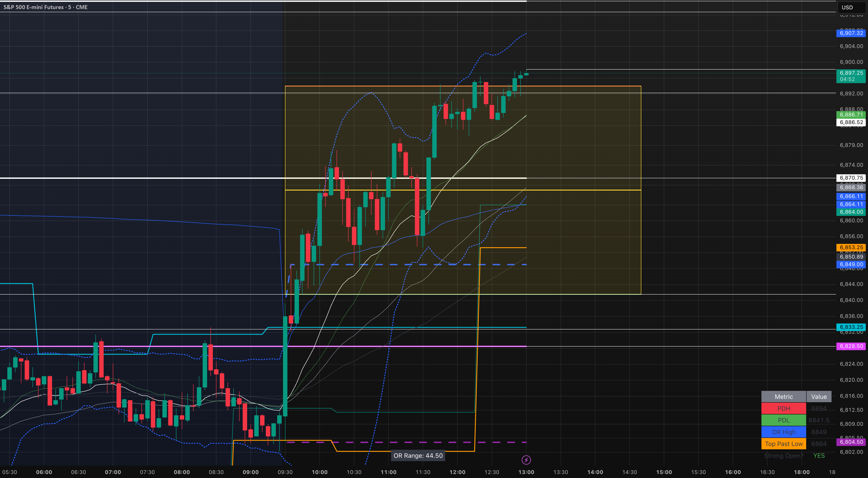Click the 13:00 time axis label
Screen dimensions: 868x478
coord(526,472)
